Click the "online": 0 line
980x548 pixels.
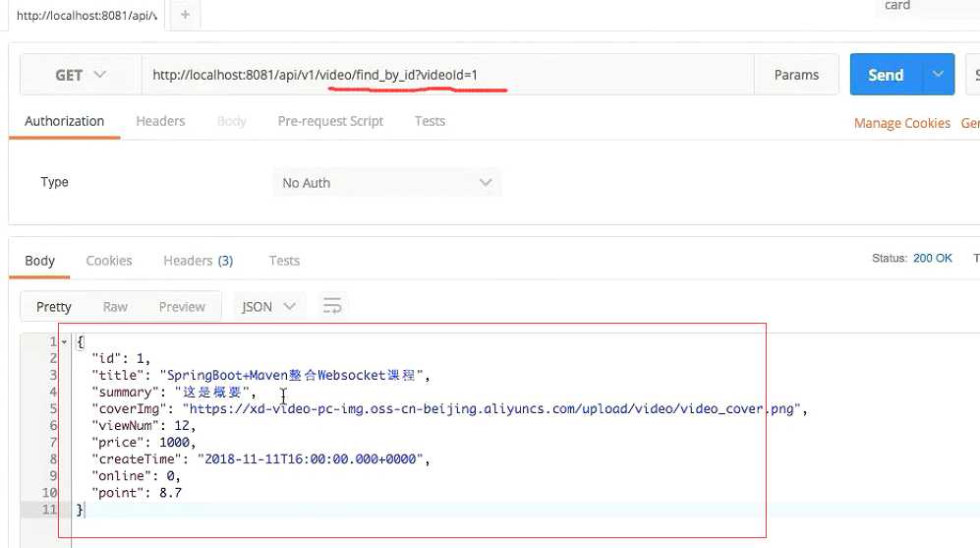click(136, 476)
